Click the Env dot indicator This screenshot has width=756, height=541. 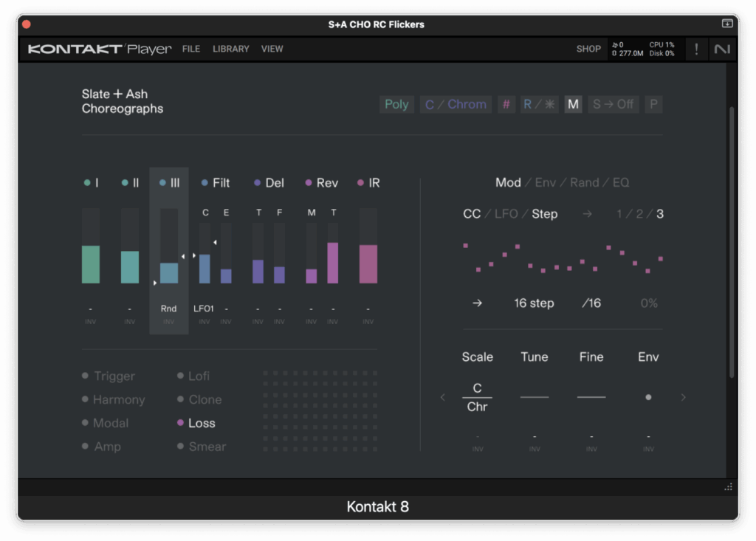[x=648, y=397]
